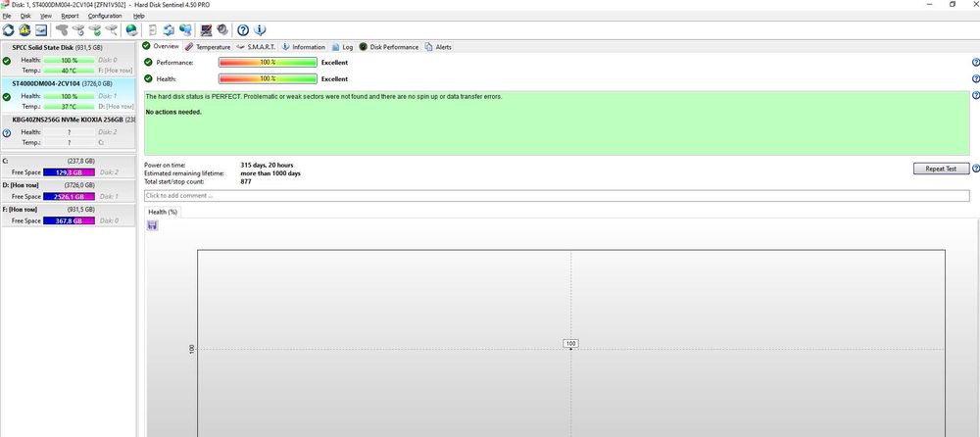Select the ST4000DM004-2CV104 disk entry

tap(68, 95)
